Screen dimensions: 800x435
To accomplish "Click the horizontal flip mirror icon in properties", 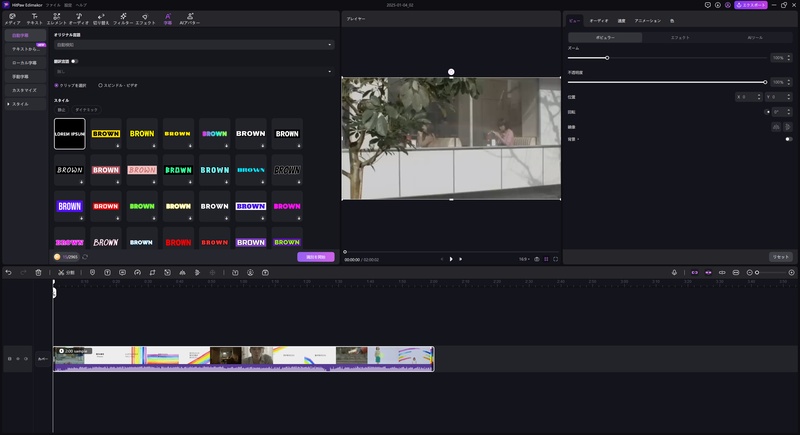I will 776,127.
